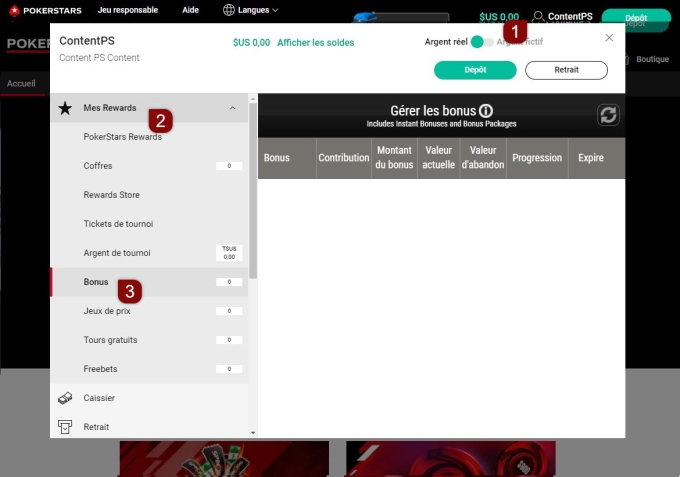Click Boutique link behind the dialog
Viewport: 680px width, 477px height.
(x=652, y=59)
